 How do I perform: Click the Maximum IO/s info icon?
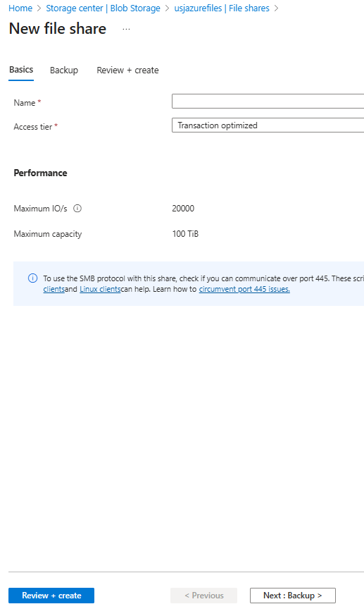(77, 209)
